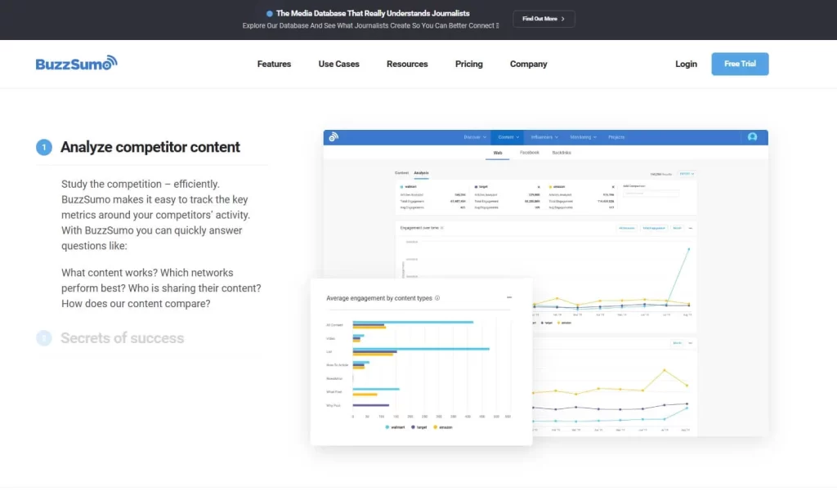The width and height of the screenshot is (837, 504).
Task: Go to the Pricing page
Action: coord(468,64)
